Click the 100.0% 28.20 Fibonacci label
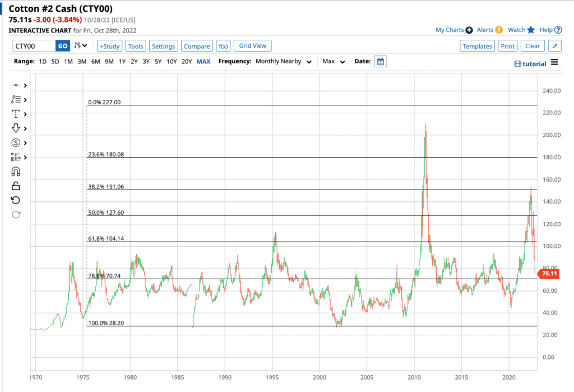Image resolution: width=574 pixels, height=392 pixels. point(106,323)
